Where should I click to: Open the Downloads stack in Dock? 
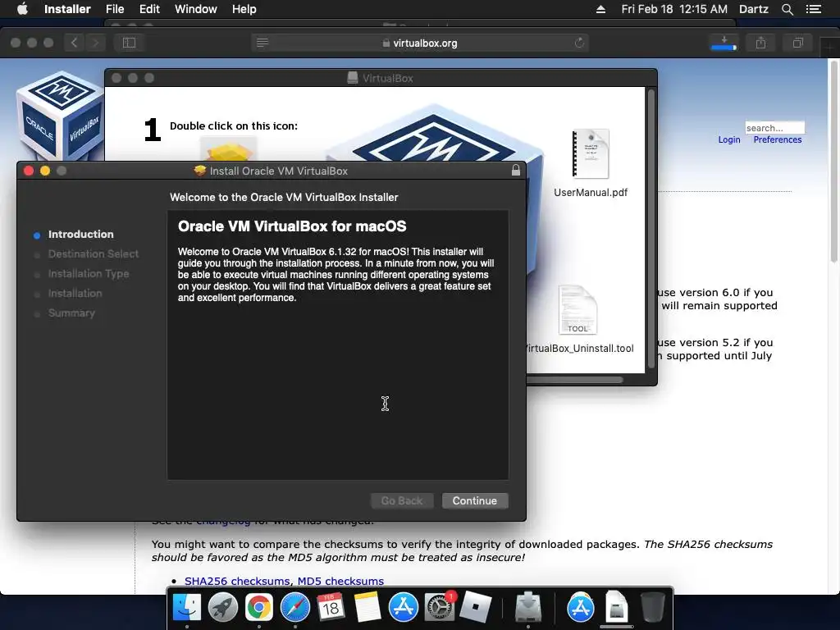point(617,608)
